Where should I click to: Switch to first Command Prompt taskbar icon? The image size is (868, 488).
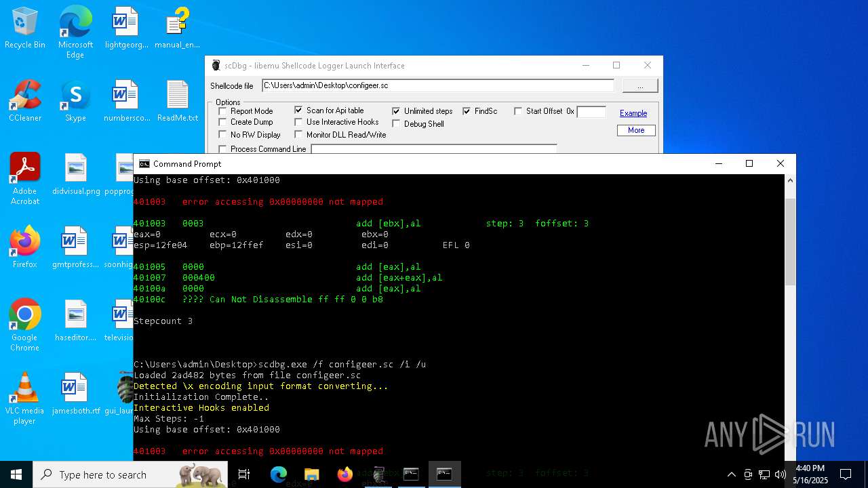(x=411, y=474)
